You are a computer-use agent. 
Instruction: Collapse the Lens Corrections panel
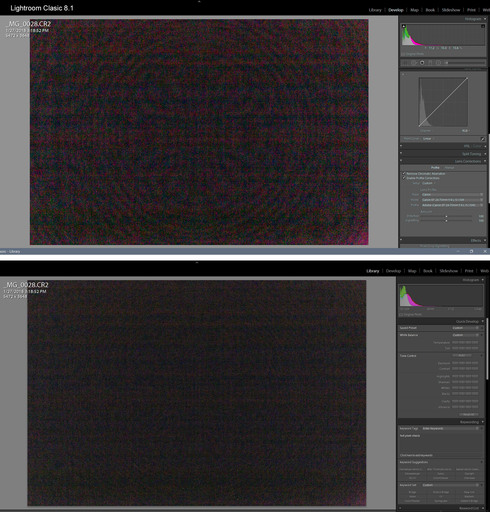485,161
